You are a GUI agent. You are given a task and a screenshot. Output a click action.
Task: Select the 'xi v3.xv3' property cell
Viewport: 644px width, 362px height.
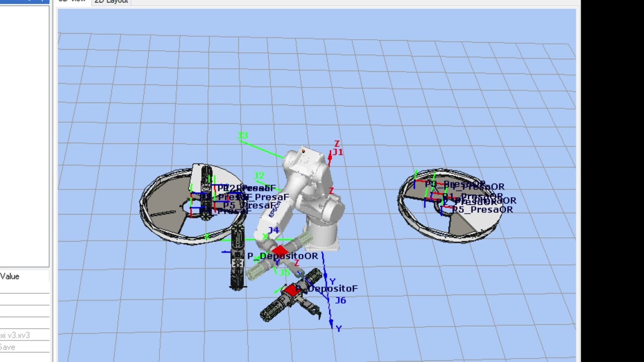25,335
